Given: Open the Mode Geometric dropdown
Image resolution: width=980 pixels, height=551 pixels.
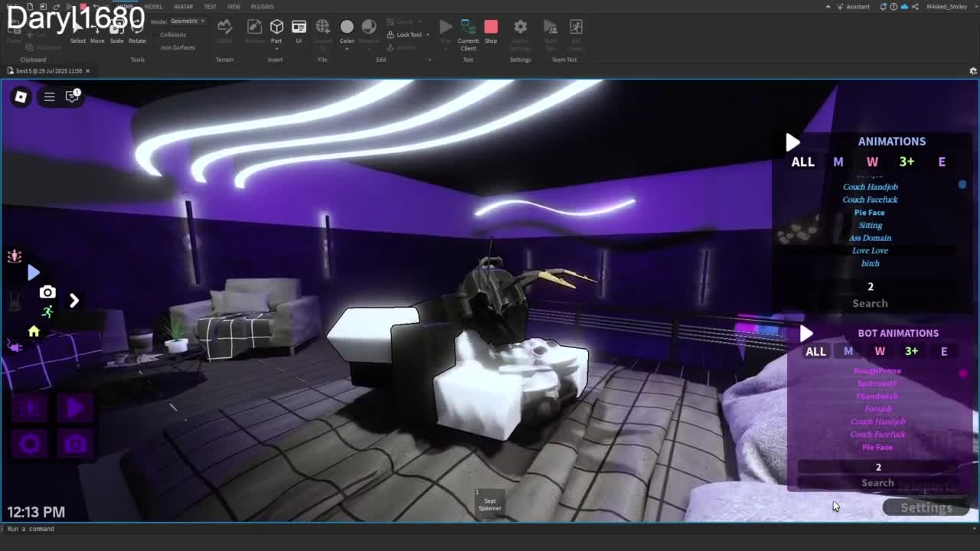Looking at the screenshot, I should (x=187, y=21).
